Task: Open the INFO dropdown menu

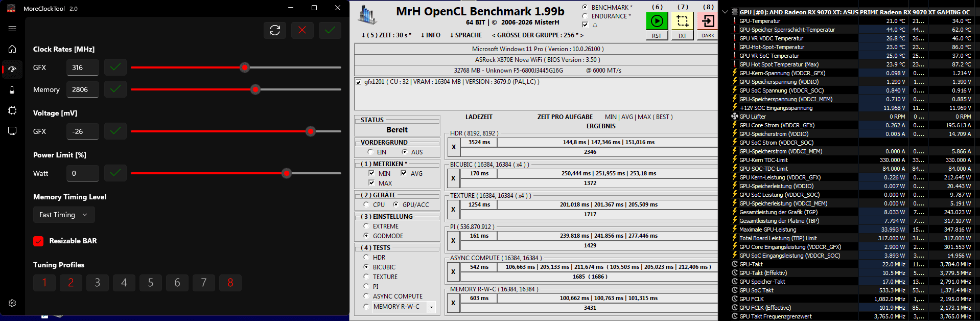Action: (x=430, y=35)
